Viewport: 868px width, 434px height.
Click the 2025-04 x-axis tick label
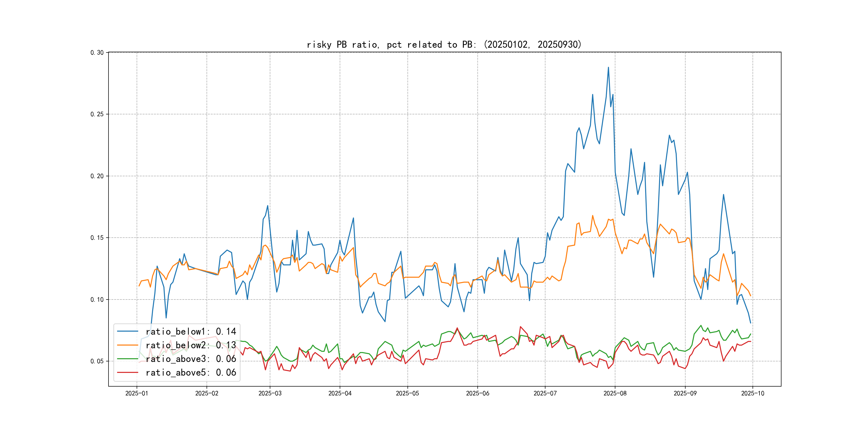click(340, 393)
